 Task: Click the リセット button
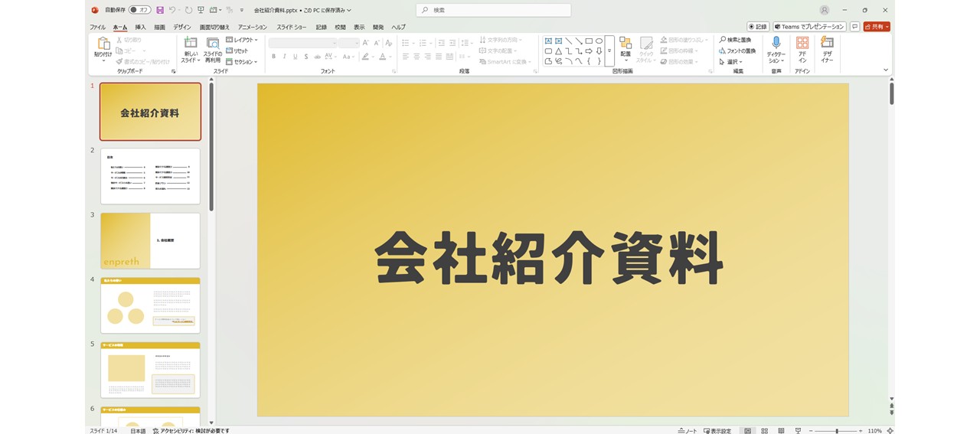pyautogui.click(x=237, y=51)
